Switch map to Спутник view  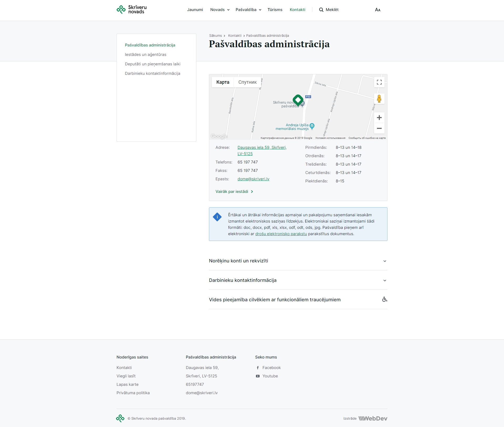click(x=247, y=82)
